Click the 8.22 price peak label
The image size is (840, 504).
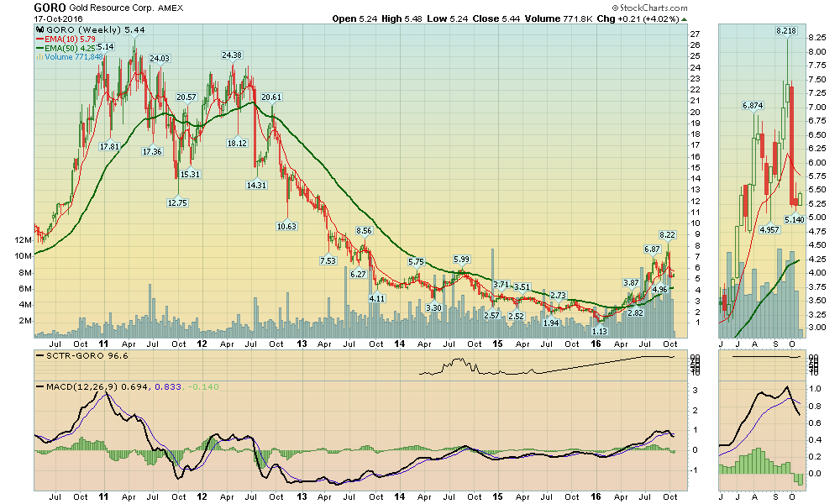pyautogui.click(x=668, y=235)
